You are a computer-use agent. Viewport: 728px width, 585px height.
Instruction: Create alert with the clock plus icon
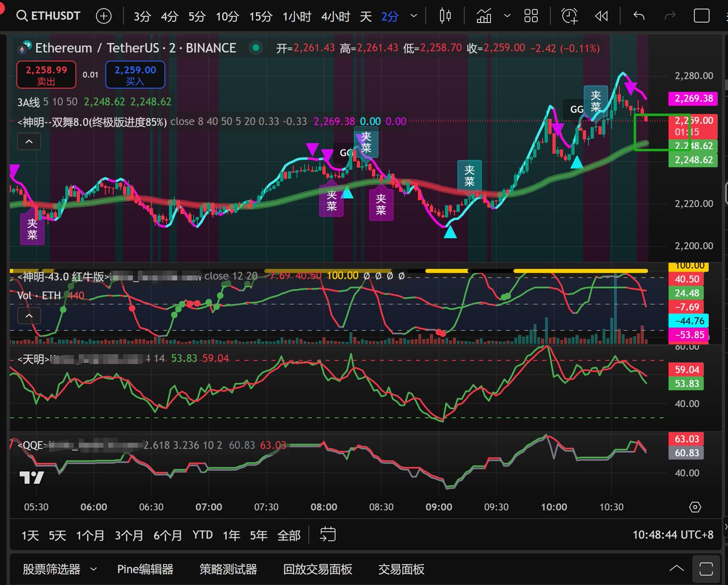point(570,16)
